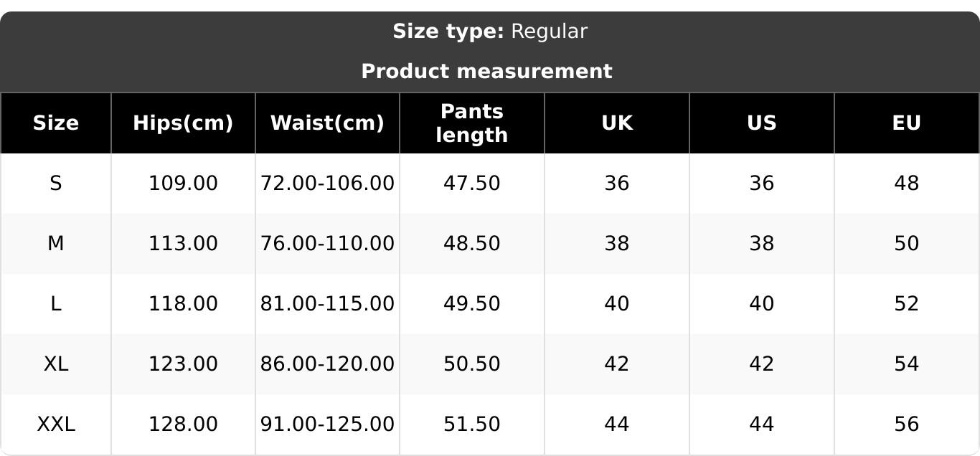The width and height of the screenshot is (980, 456).
Task: Select the Pants length header
Action: pos(472,123)
